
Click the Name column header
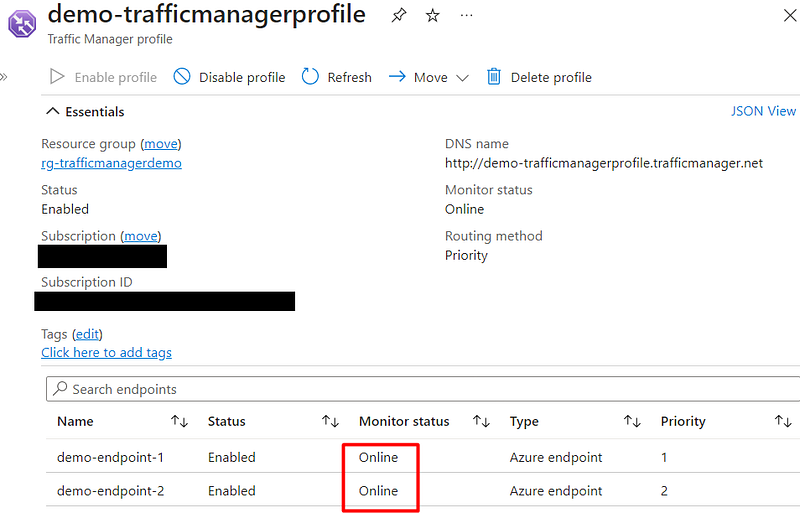click(75, 422)
